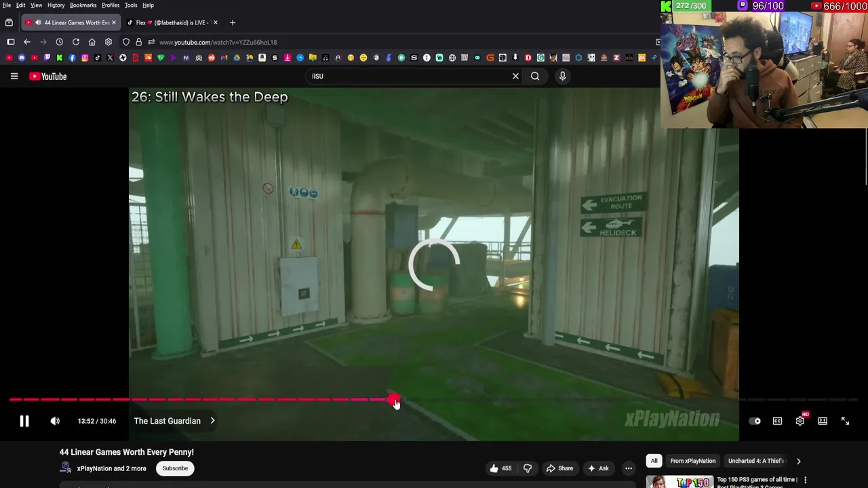Screen dimensions: 868x488
Task: Open the TikTok bookmark
Action: (98, 58)
